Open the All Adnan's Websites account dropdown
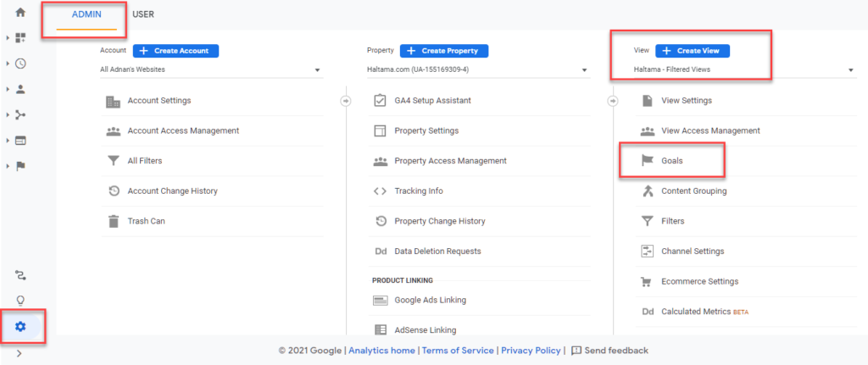Viewport: 868px width, 365px height. tap(211, 70)
